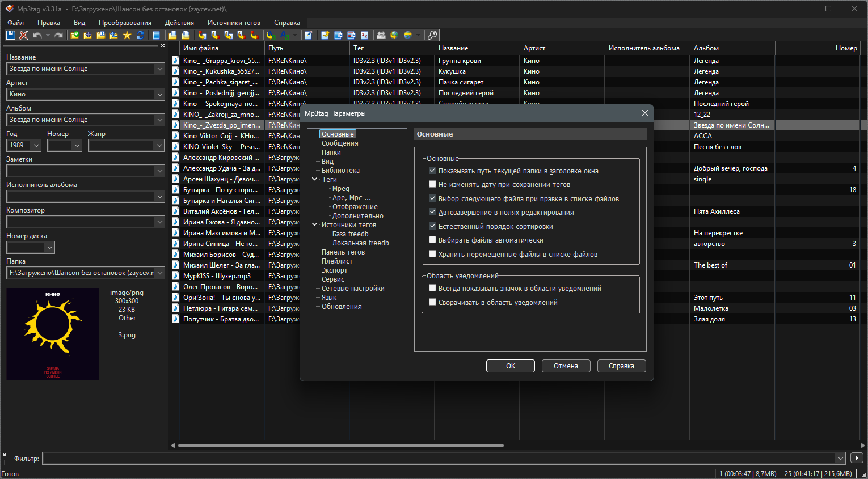The width and height of the screenshot is (868, 479).
Task: Close the tag panel with its small X
Action: coord(163,46)
